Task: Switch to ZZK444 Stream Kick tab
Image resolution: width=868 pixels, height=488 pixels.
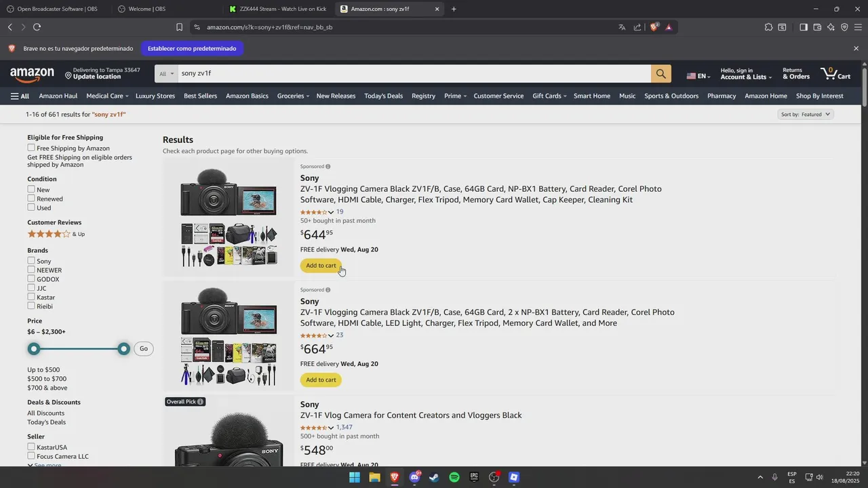Action: pyautogui.click(x=279, y=9)
